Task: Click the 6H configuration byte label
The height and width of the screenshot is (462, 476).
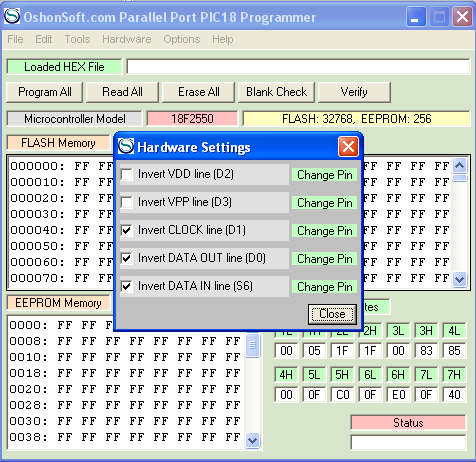Action: [x=398, y=375]
